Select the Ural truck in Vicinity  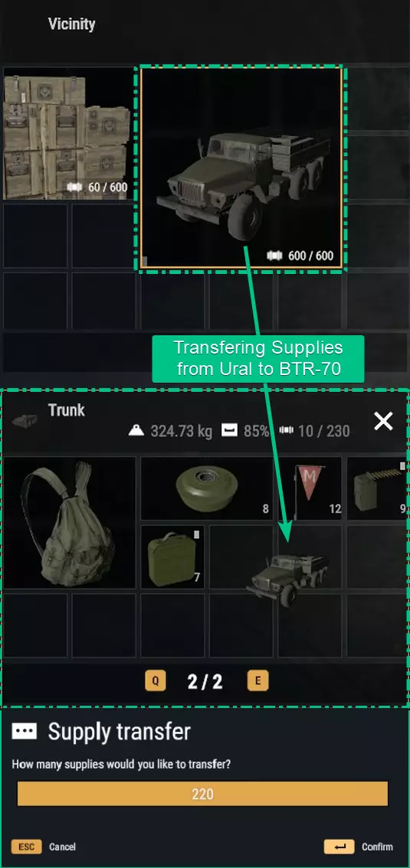click(241, 168)
